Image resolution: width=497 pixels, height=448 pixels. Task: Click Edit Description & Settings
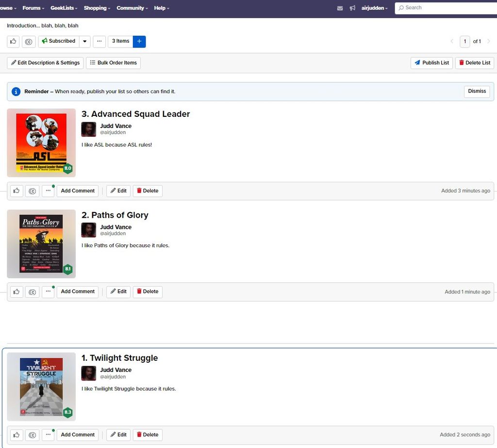coord(45,63)
